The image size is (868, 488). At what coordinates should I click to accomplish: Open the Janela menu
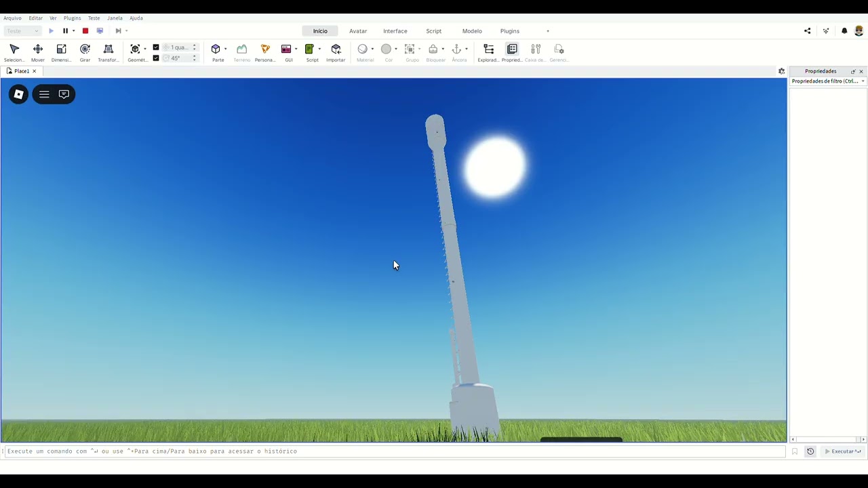click(x=115, y=18)
